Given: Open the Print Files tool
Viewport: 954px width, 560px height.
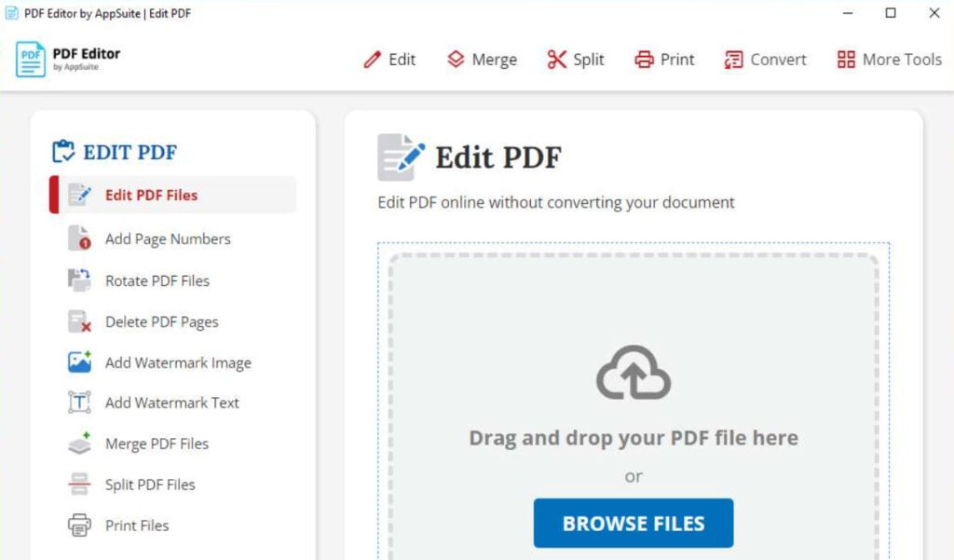Looking at the screenshot, I should pos(136,525).
